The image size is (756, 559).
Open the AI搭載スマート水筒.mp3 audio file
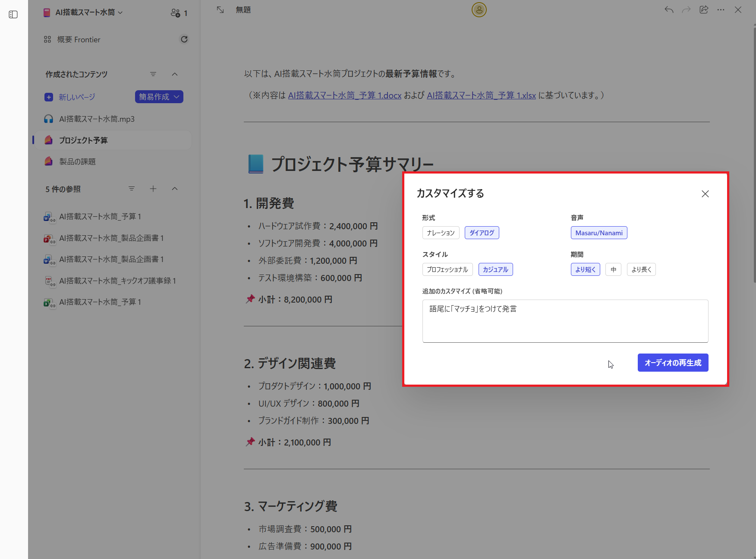[x=96, y=119]
